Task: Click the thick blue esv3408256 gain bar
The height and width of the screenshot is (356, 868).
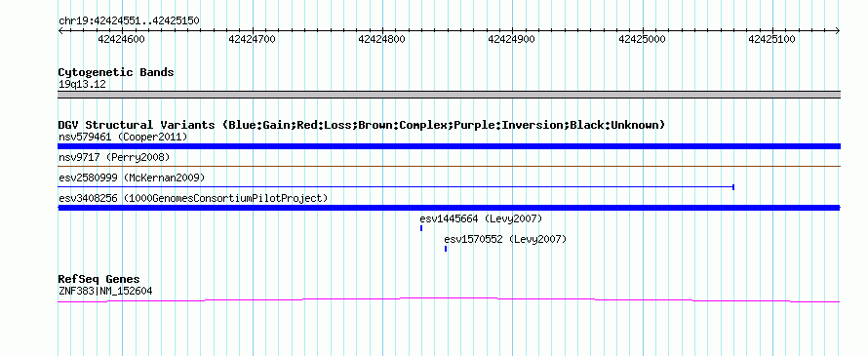Action: coord(449,208)
